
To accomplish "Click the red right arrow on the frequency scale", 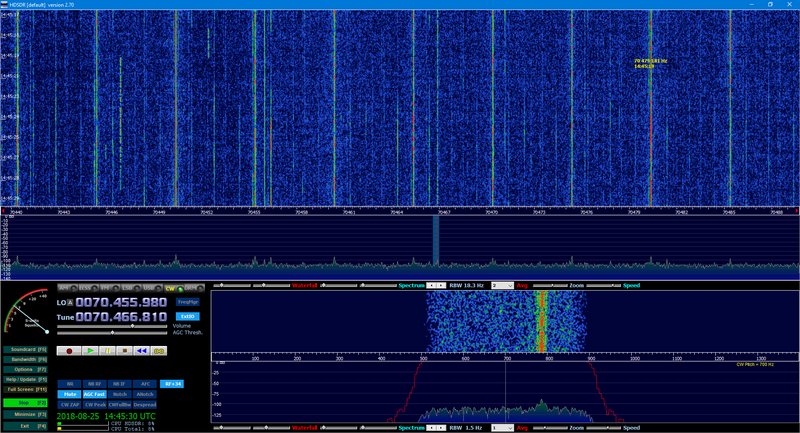I will tap(796, 211).
